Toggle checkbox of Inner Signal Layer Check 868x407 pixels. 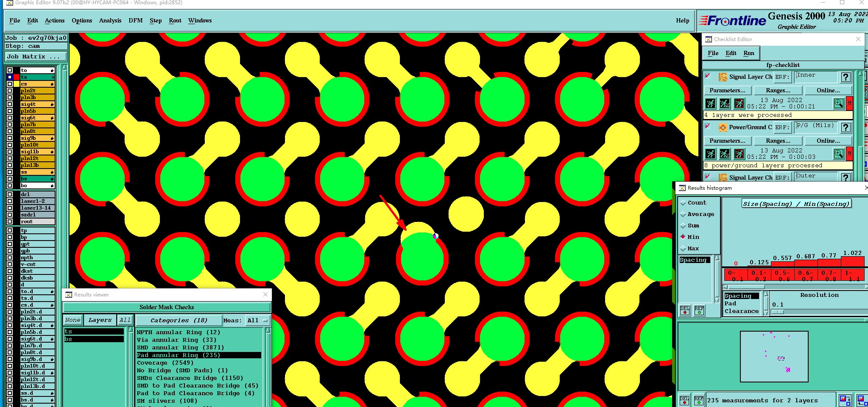(707, 76)
